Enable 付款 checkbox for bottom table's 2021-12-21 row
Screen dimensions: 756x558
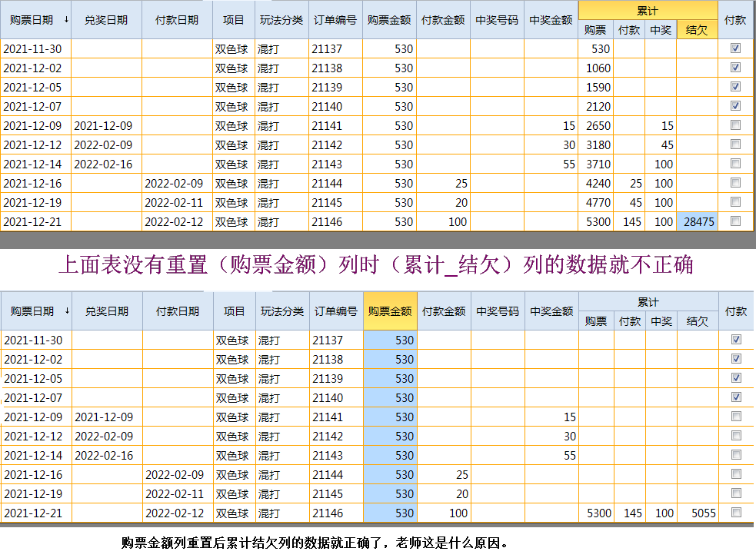click(736, 513)
